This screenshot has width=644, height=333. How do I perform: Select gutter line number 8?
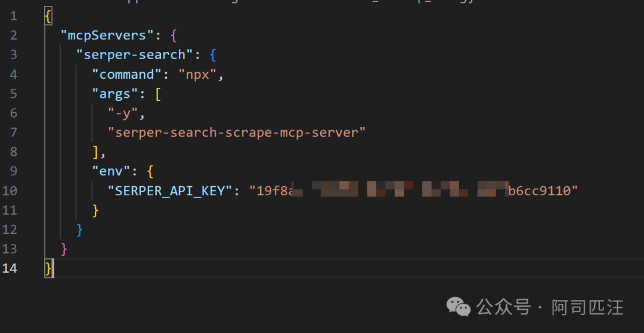(x=14, y=152)
